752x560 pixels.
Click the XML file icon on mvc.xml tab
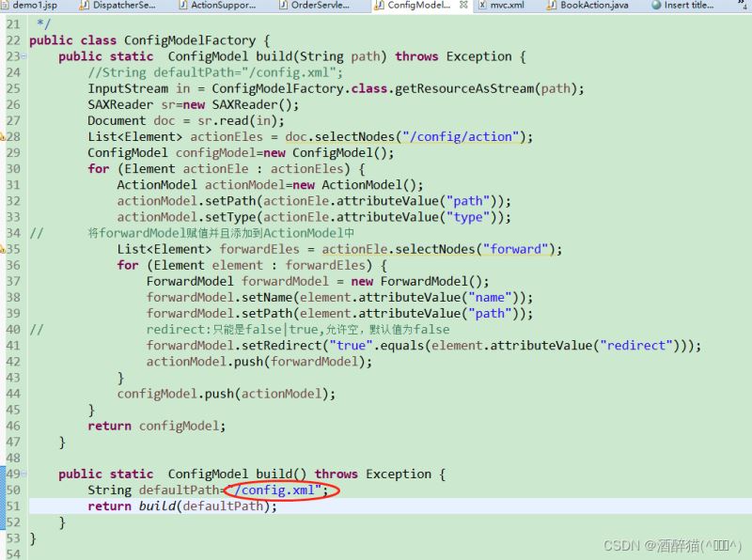(480, 6)
